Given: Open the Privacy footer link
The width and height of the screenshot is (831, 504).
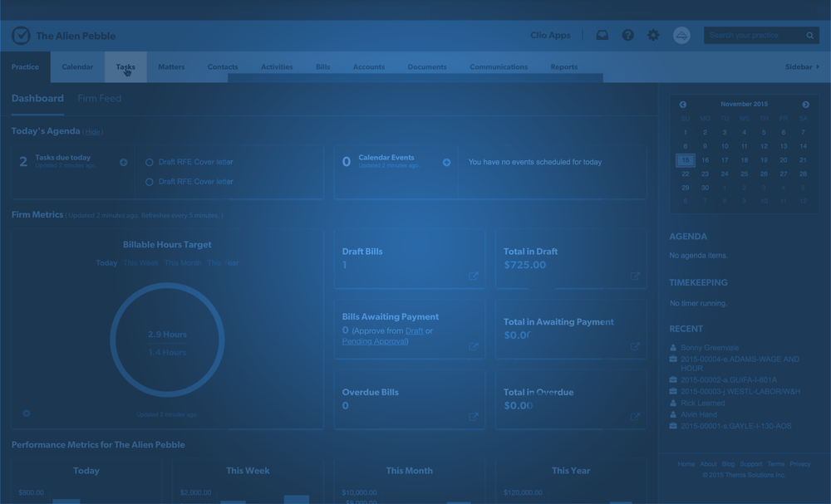Looking at the screenshot, I should click(x=800, y=464).
